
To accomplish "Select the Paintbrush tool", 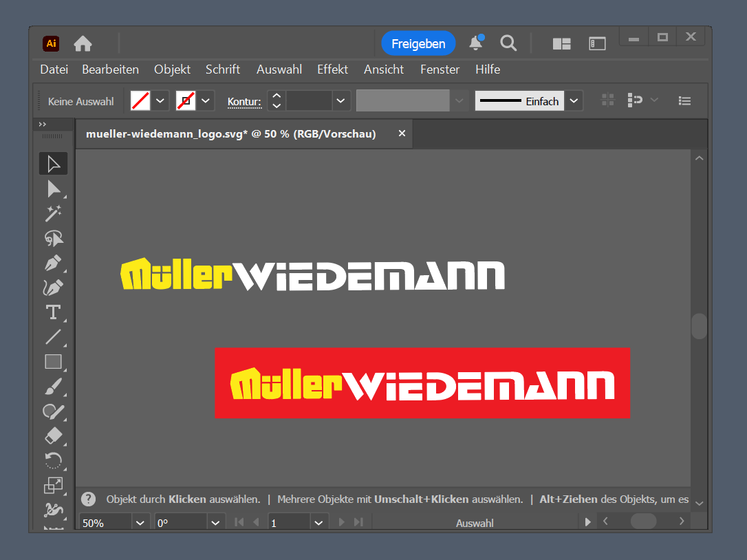I will [54, 386].
